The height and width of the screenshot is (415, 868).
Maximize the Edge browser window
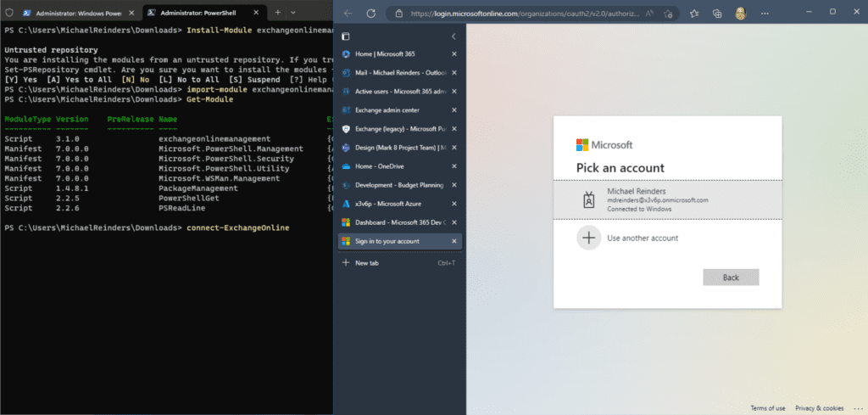[x=832, y=12]
